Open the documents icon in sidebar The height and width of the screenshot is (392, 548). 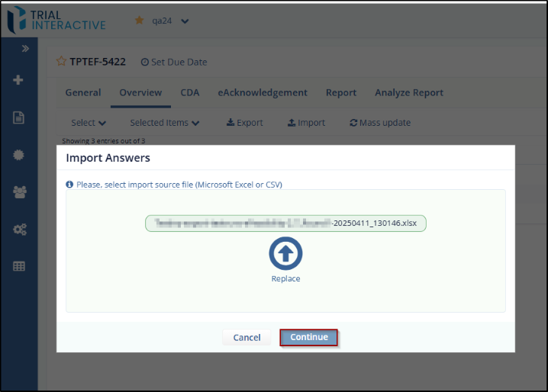click(x=19, y=117)
